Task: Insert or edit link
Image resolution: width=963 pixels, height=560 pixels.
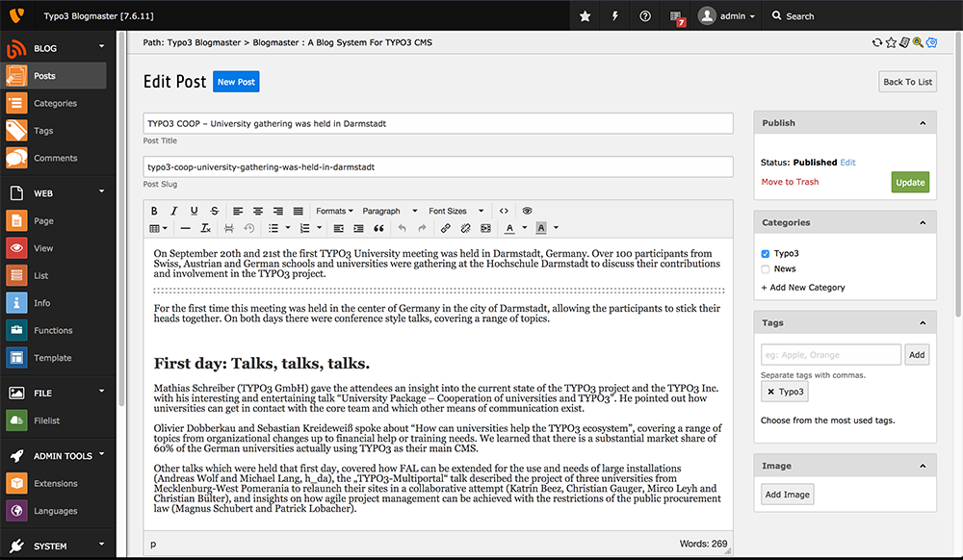Action: 445,228
